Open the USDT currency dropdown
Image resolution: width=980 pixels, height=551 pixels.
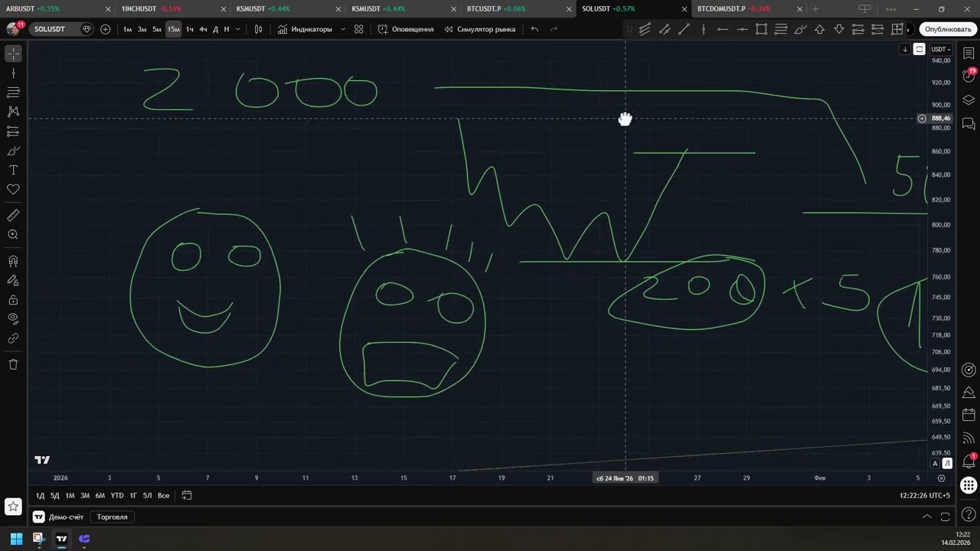[x=940, y=49]
